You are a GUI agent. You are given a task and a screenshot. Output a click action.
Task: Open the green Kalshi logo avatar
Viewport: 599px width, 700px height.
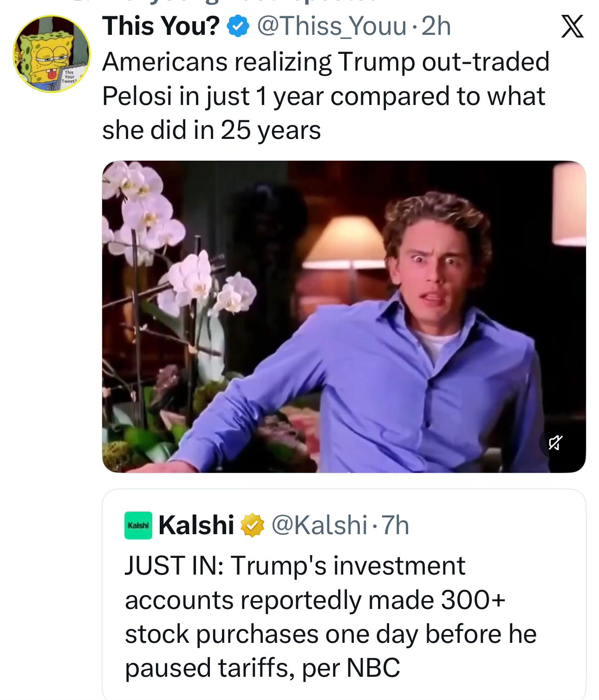coord(138,525)
